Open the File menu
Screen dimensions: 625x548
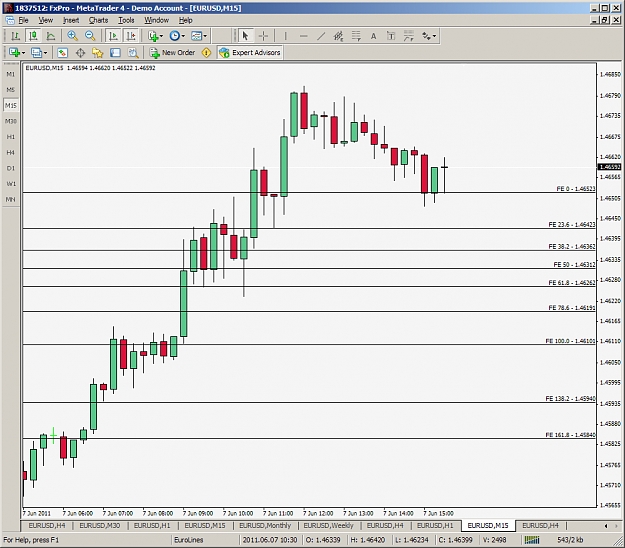tap(24, 20)
